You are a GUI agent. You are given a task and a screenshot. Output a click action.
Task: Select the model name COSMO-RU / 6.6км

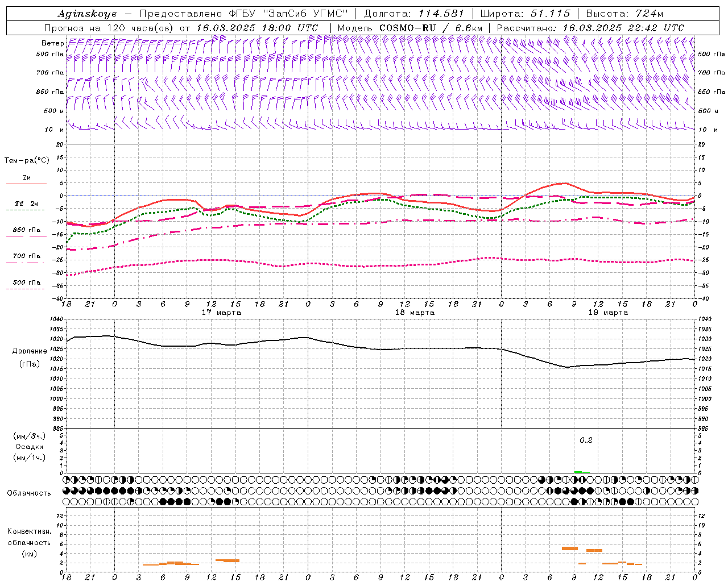pos(431,28)
